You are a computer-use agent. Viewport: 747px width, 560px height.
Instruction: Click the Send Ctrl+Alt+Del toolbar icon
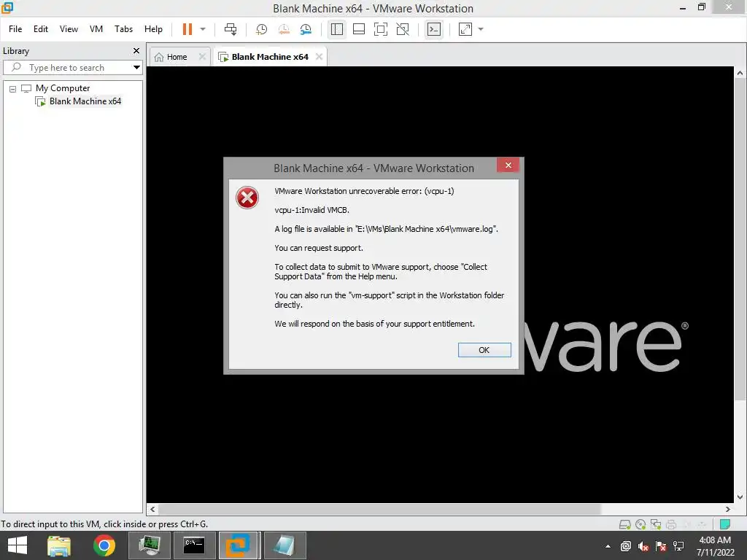(x=231, y=29)
